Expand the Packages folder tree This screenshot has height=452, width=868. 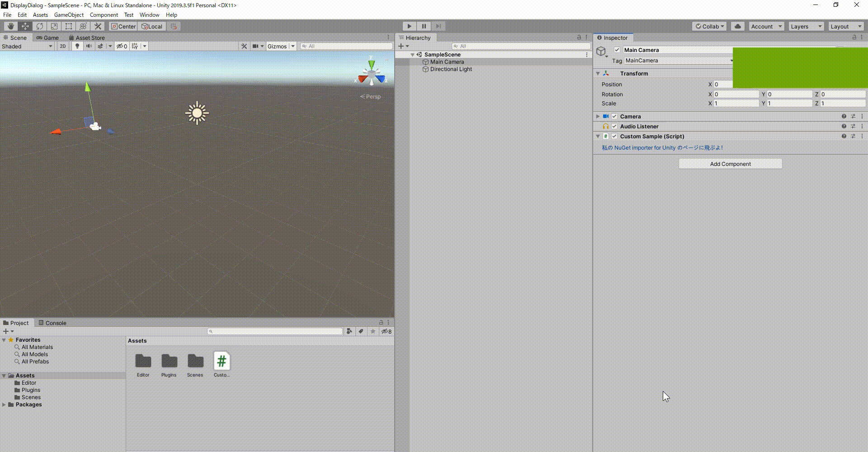click(4, 405)
